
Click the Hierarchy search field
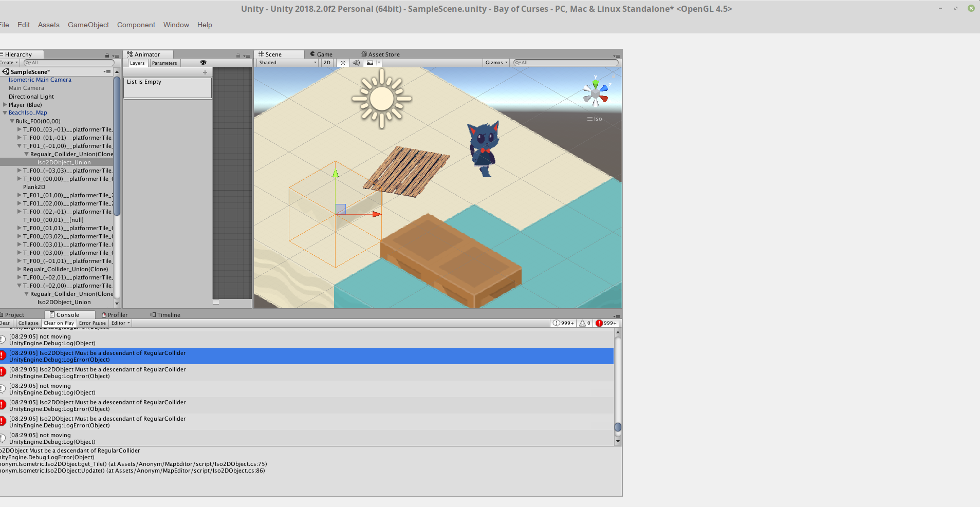pos(69,63)
